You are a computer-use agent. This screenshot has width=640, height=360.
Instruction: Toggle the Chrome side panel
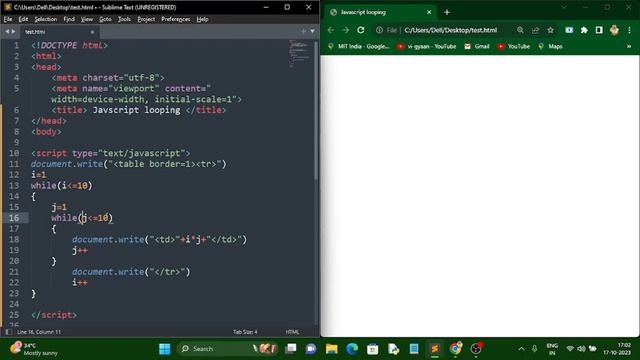[599, 30]
